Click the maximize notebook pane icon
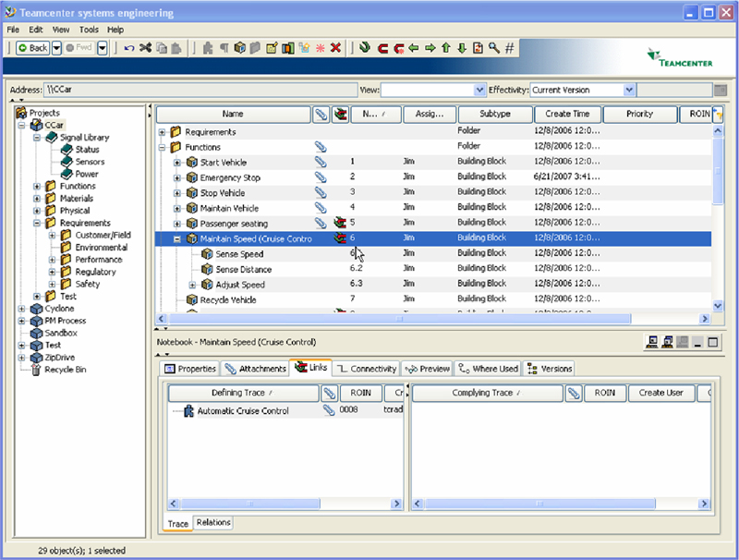739x560 pixels. click(x=712, y=342)
